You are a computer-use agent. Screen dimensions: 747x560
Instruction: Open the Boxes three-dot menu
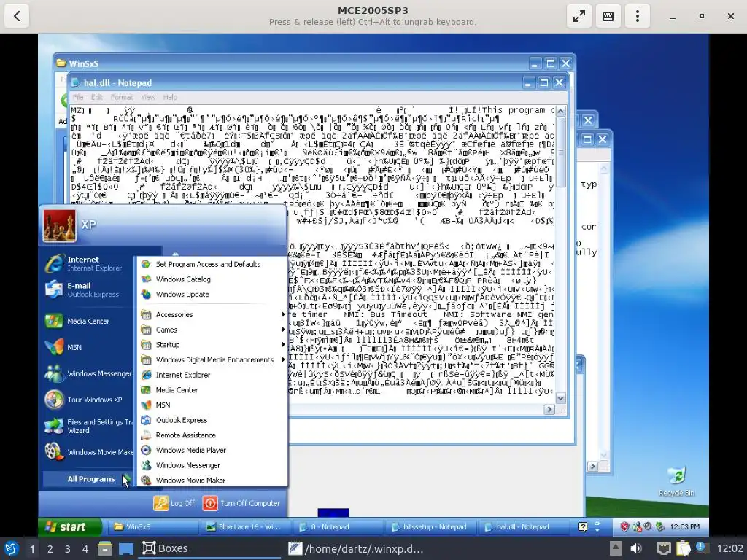tap(637, 16)
